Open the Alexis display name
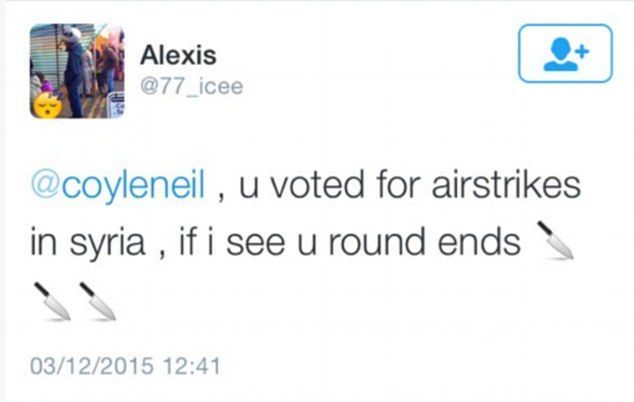Screen dimensions: 634x402 point(178,55)
